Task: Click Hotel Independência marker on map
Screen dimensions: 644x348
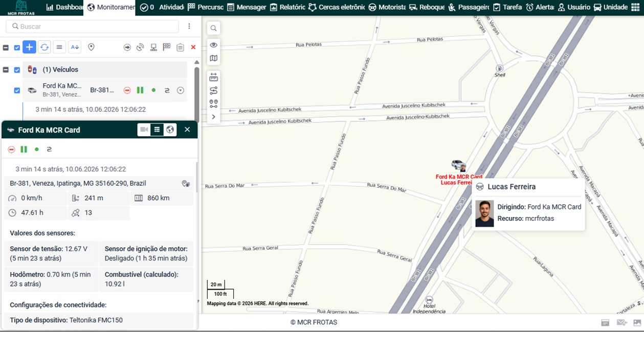Action: [x=429, y=299]
